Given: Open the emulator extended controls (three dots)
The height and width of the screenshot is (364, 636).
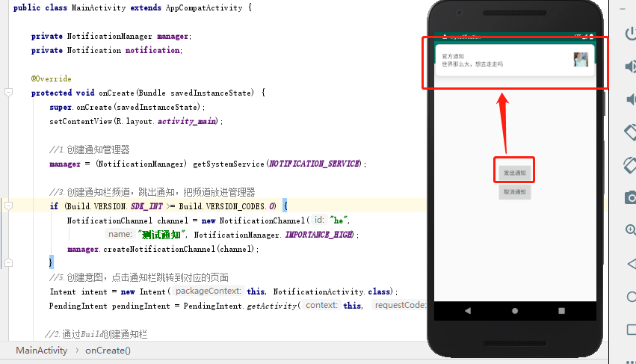Looking at the screenshot, I should 631,361.
